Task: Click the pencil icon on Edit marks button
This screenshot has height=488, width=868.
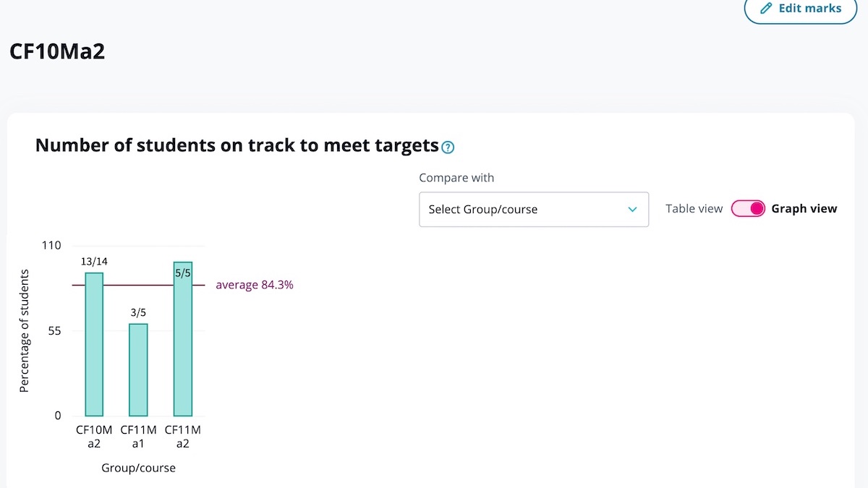Action: [x=766, y=9]
